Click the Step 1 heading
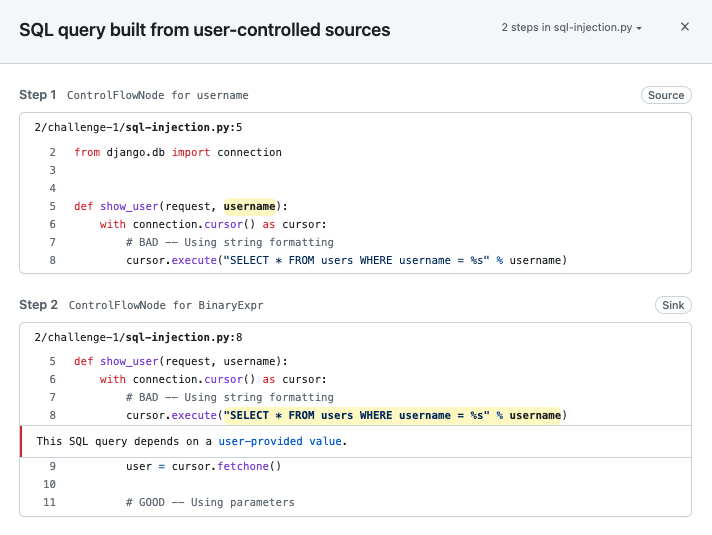Viewport: 712px width, 535px height. 38,95
